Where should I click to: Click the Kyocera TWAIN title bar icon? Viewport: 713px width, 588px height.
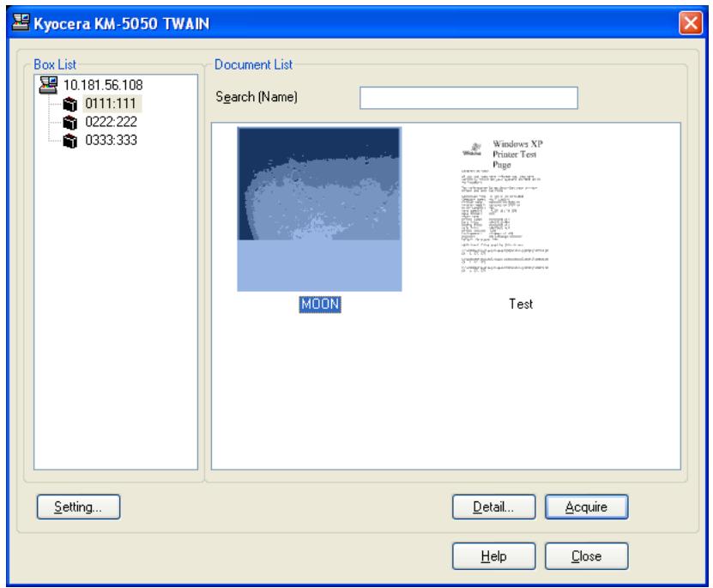pos(21,22)
